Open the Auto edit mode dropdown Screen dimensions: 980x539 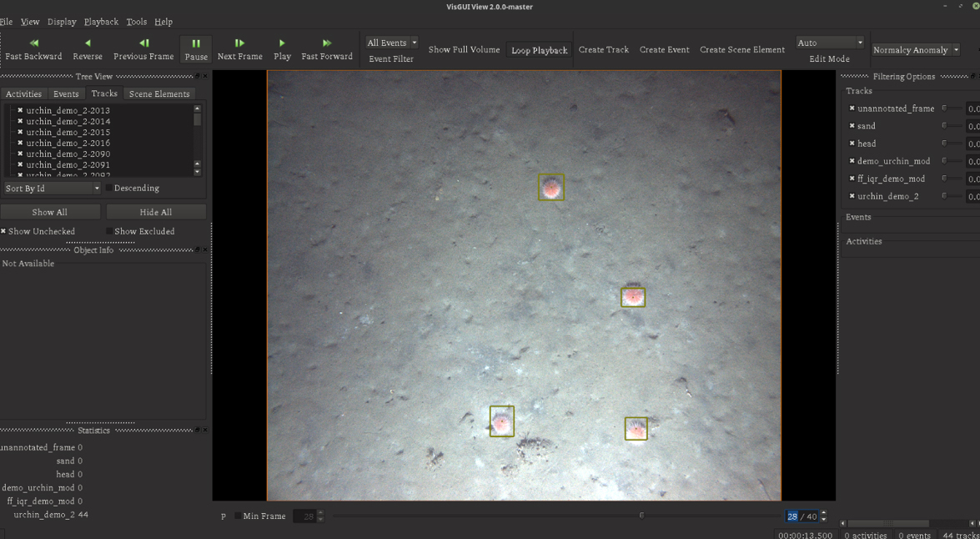coord(829,43)
